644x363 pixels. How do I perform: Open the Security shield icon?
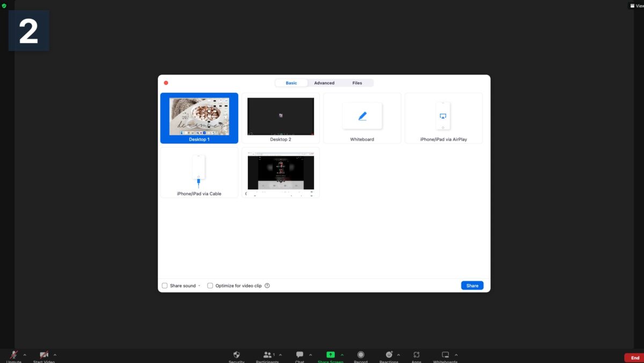pyautogui.click(x=237, y=355)
